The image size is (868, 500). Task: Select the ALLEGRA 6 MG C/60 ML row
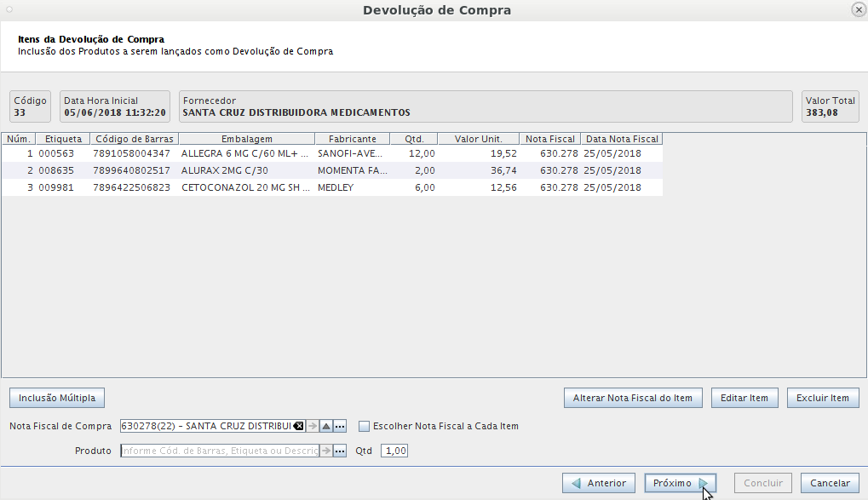tap(332, 153)
